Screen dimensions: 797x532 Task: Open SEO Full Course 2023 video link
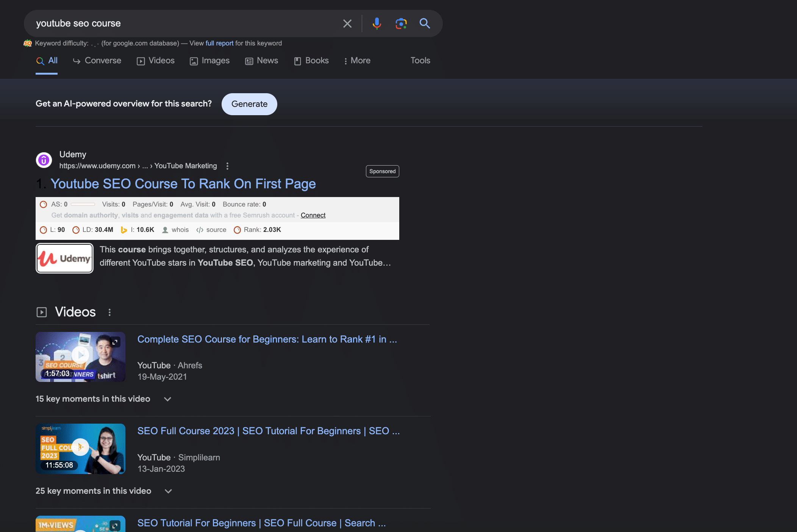pos(268,431)
